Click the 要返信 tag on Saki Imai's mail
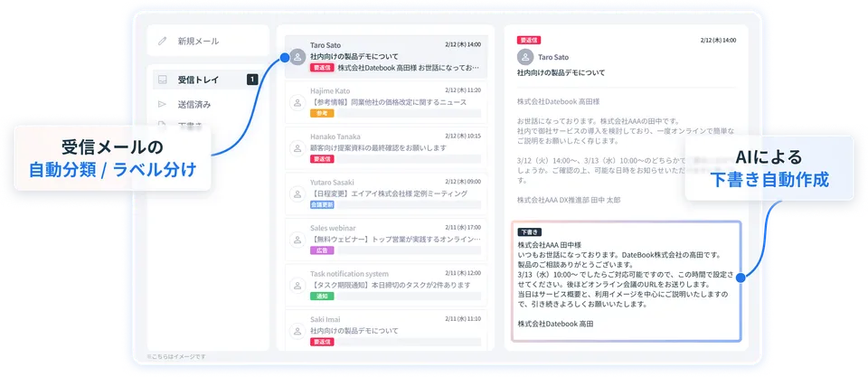 tap(322, 342)
